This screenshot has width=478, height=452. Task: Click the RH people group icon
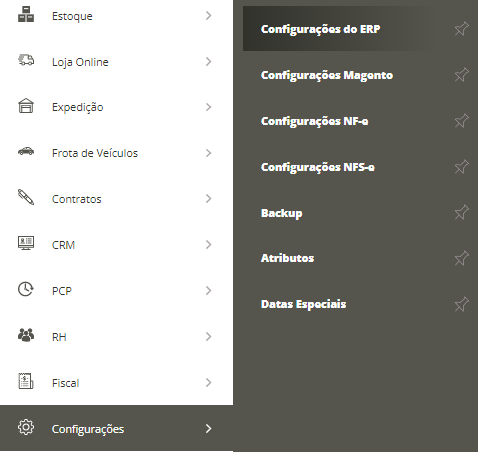(x=26, y=335)
